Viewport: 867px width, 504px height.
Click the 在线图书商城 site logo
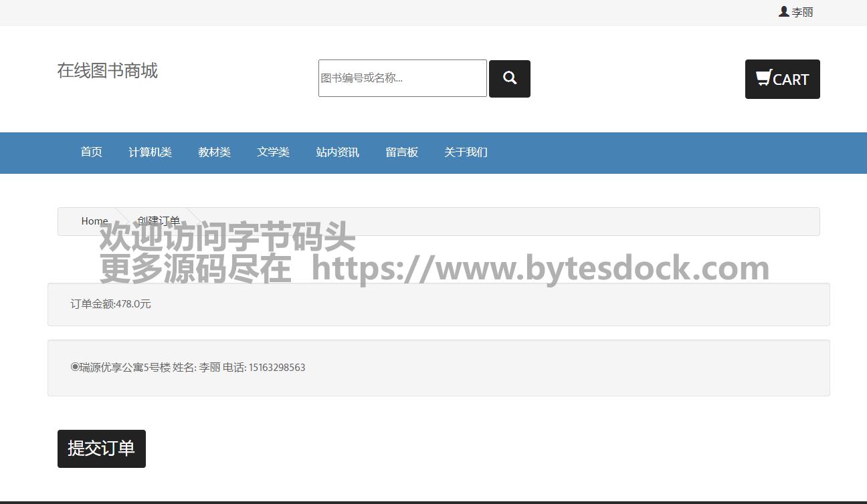[x=107, y=71]
